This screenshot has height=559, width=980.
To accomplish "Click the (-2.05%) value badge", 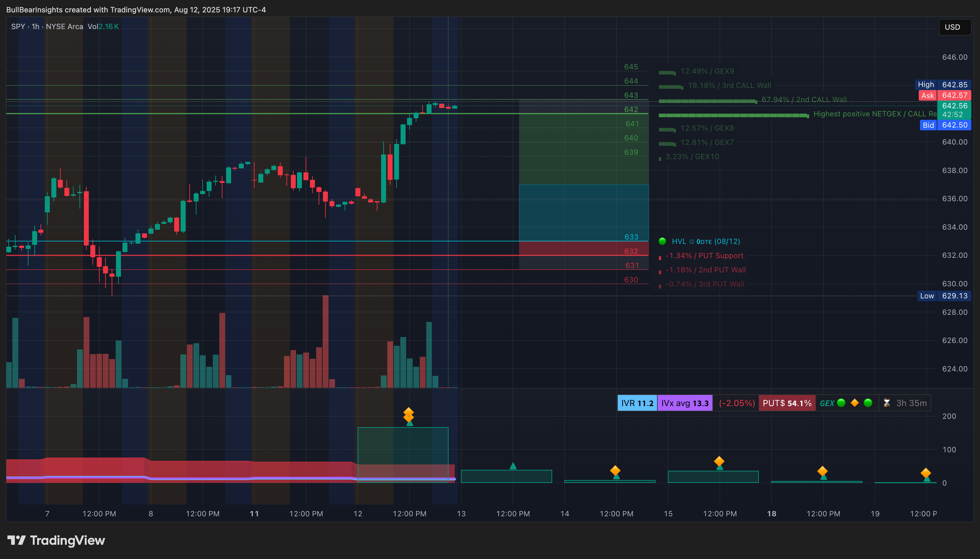I will (x=737, y=403).
